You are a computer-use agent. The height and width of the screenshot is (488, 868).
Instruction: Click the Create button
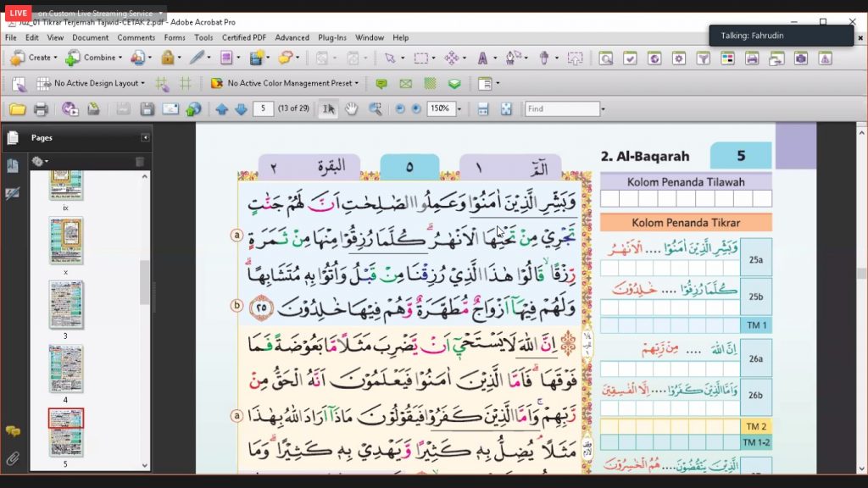[33, 58]
